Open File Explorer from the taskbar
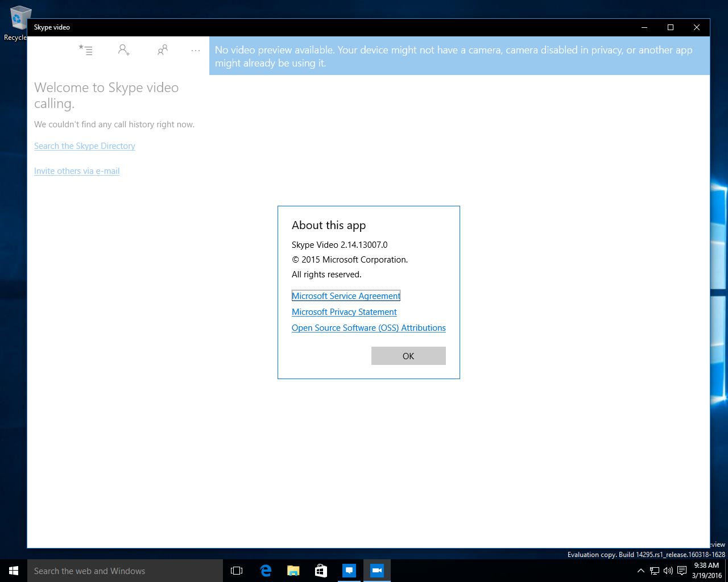The image size is (728, 582). pyautogui.click(x=293, y=571)
